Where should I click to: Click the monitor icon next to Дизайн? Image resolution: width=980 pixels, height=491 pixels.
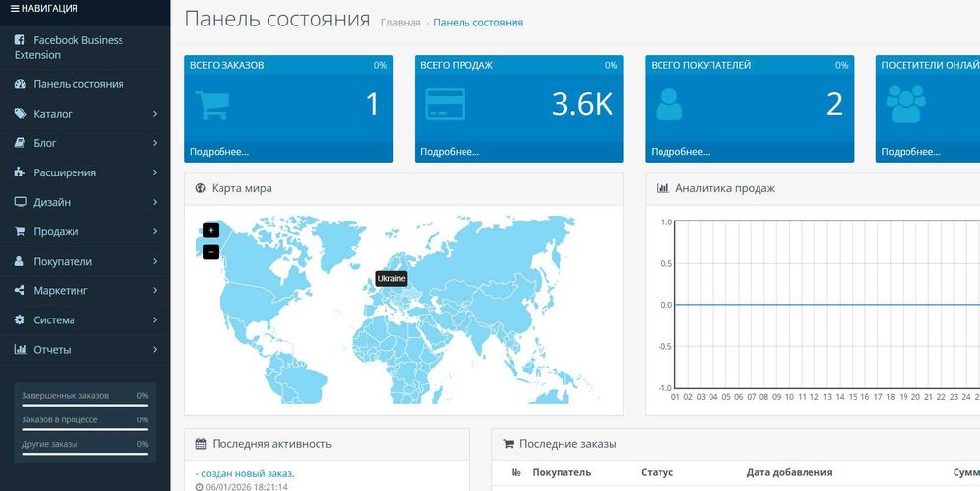tap(21, 202)
